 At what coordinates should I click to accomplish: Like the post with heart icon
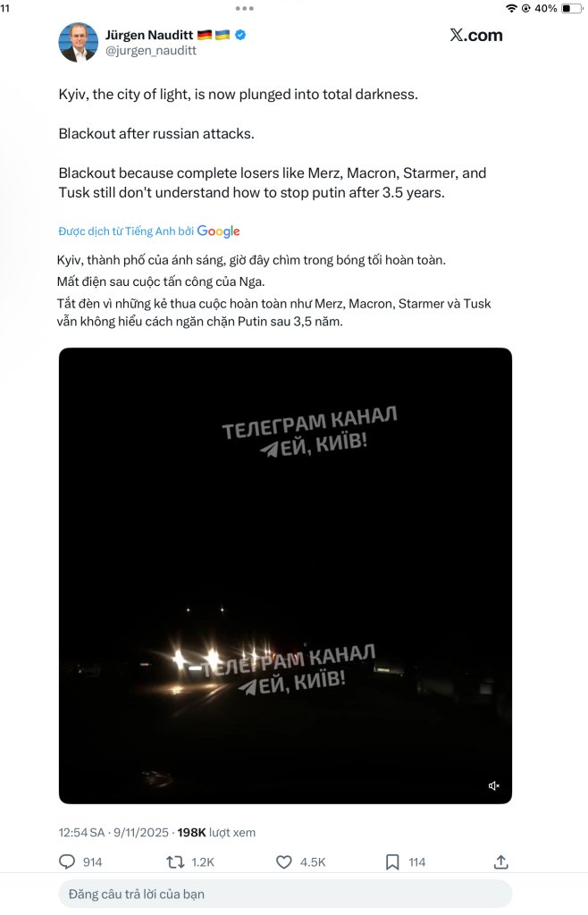coord(283,862)
